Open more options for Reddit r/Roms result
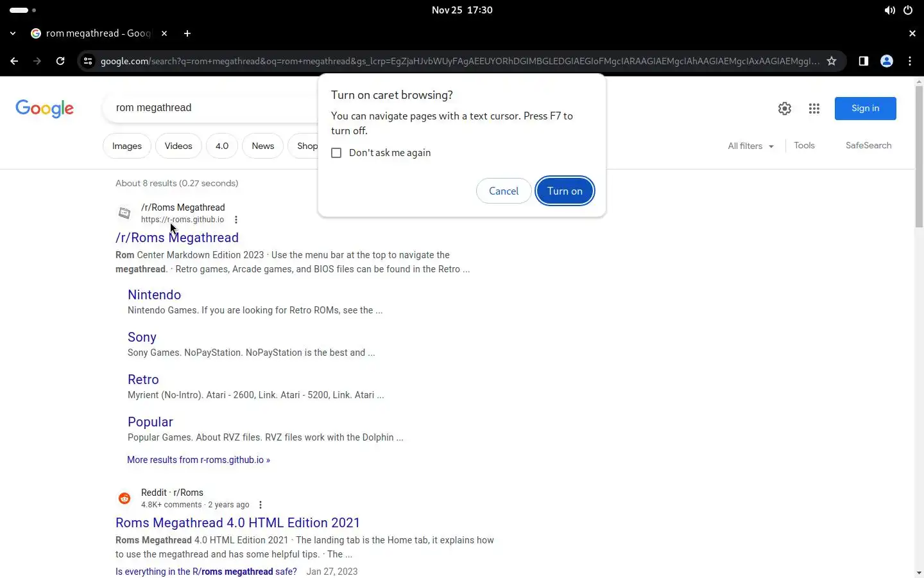Screen dimensions: 924x578 point(261,505)
